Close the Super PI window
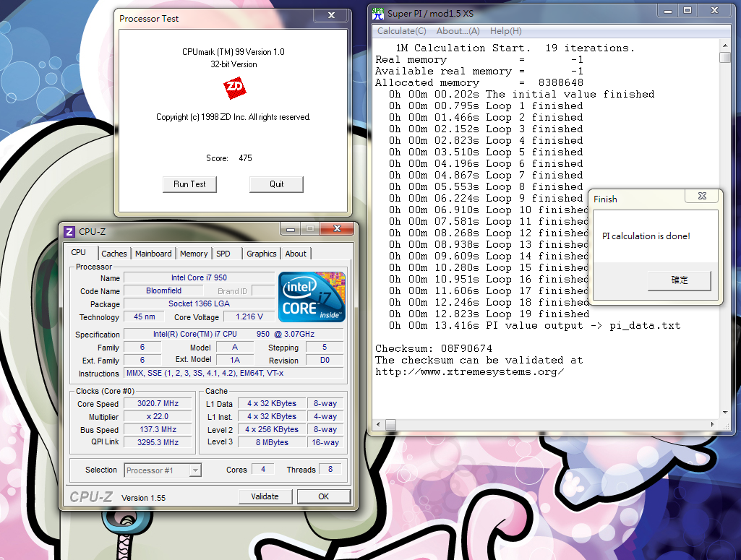 coord(714,11)
